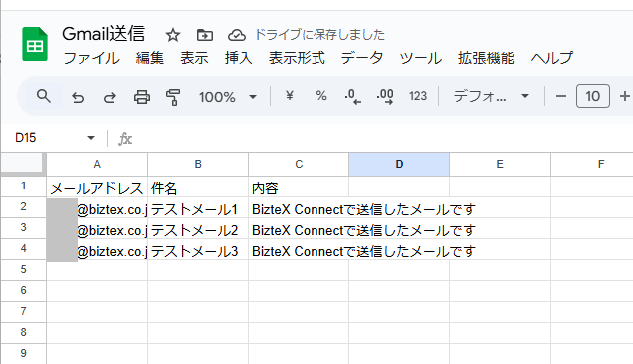
Task: Select cell テストメール1
Action: [x=198, y=207]
